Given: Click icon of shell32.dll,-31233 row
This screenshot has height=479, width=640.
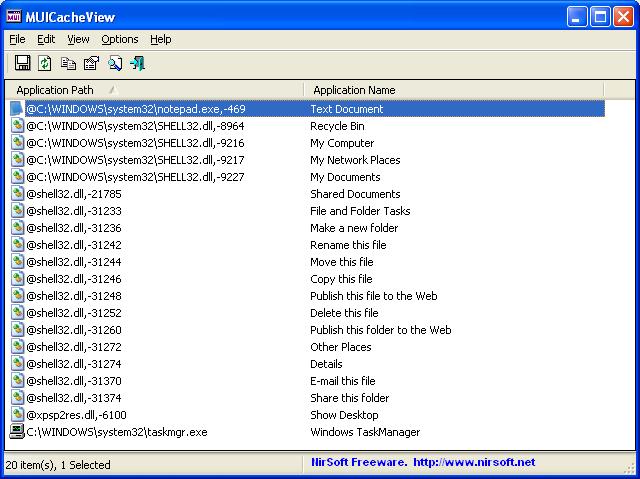Looking at the screenshot, I should pyautogui.click(x=17, y=211).
